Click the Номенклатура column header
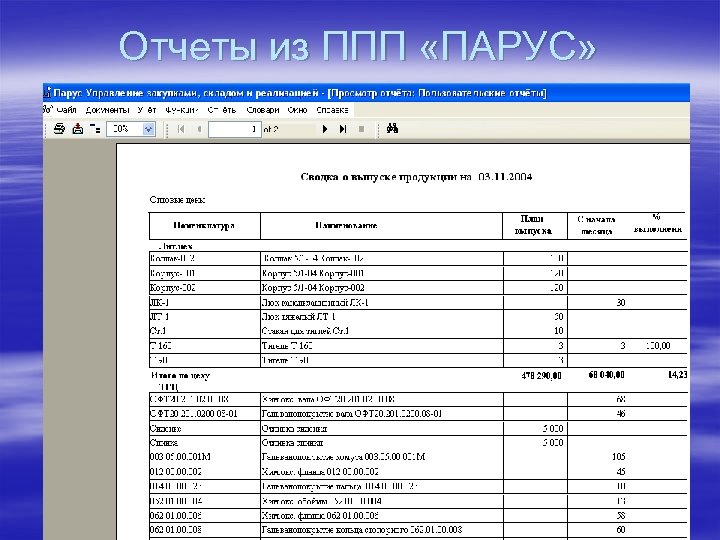720x540 pixels. point(204,225)
